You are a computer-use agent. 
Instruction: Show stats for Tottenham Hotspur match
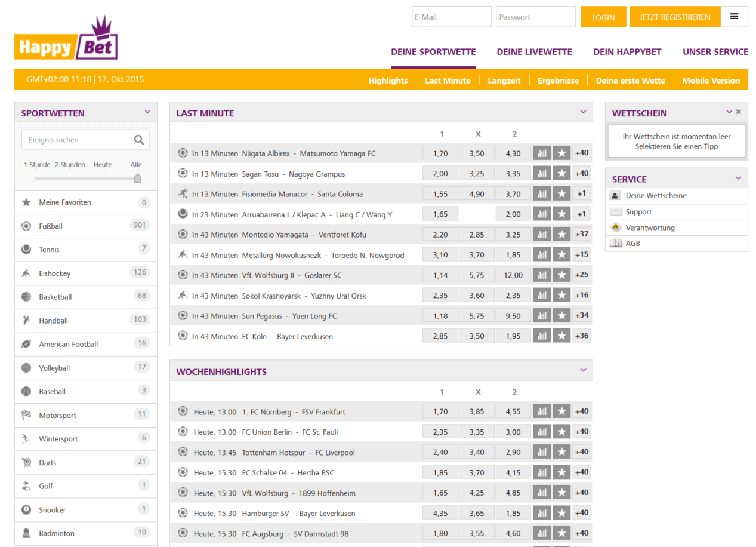tap(542, 452)
